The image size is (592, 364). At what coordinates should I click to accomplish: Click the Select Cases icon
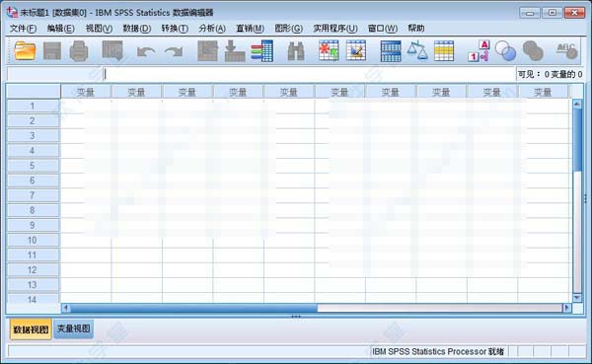pos(444,51)
